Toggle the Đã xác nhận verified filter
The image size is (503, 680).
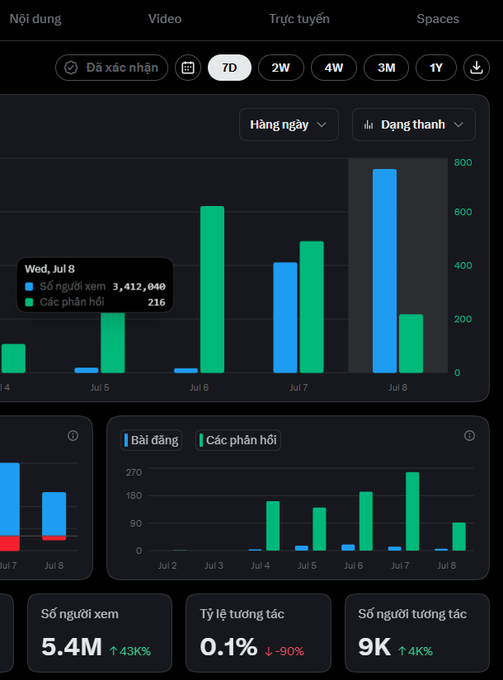coord(111,68)
